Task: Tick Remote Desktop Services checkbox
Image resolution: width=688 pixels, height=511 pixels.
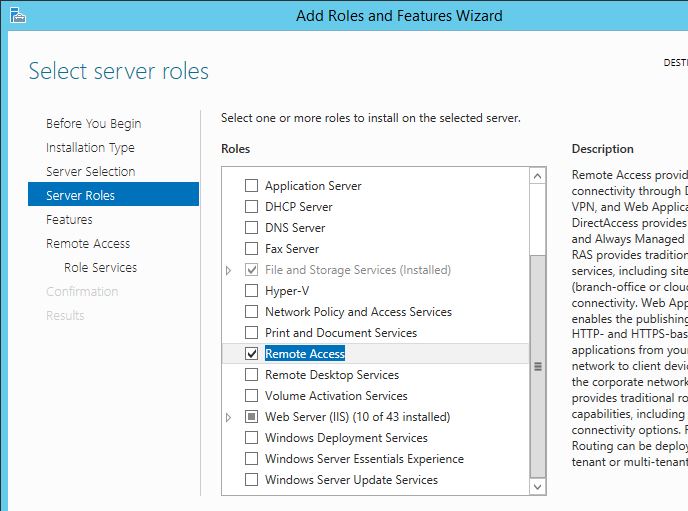Action: tap(251, 375)
